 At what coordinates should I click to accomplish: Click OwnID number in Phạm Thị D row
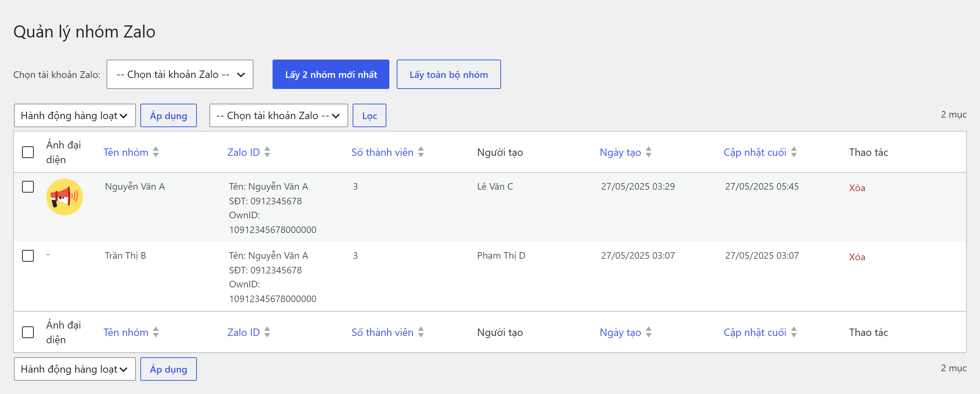coord(273,299)
